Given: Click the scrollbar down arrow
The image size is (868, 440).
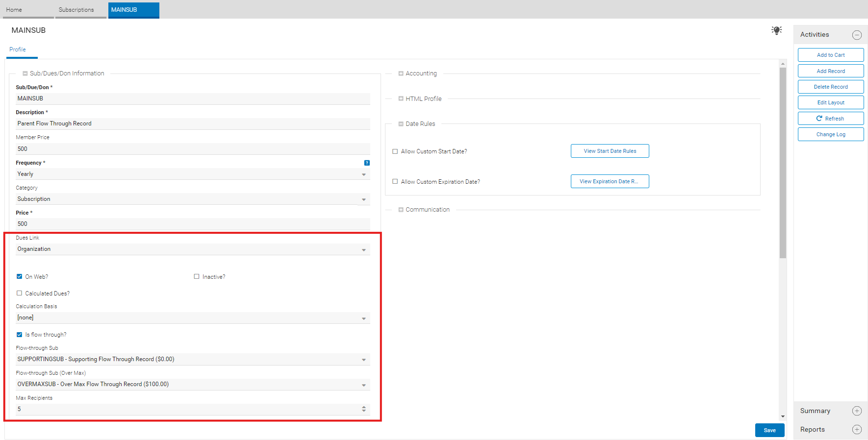Looking at the screenshot, I should point(783,416).
